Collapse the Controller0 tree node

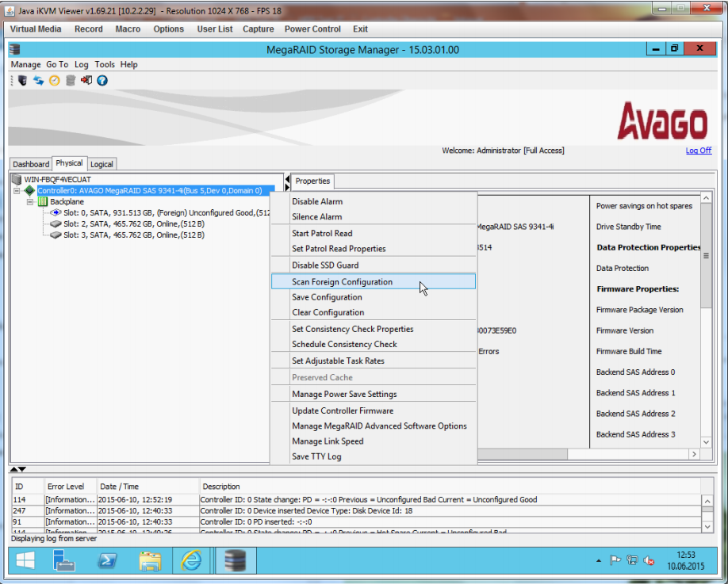[17, 191]
